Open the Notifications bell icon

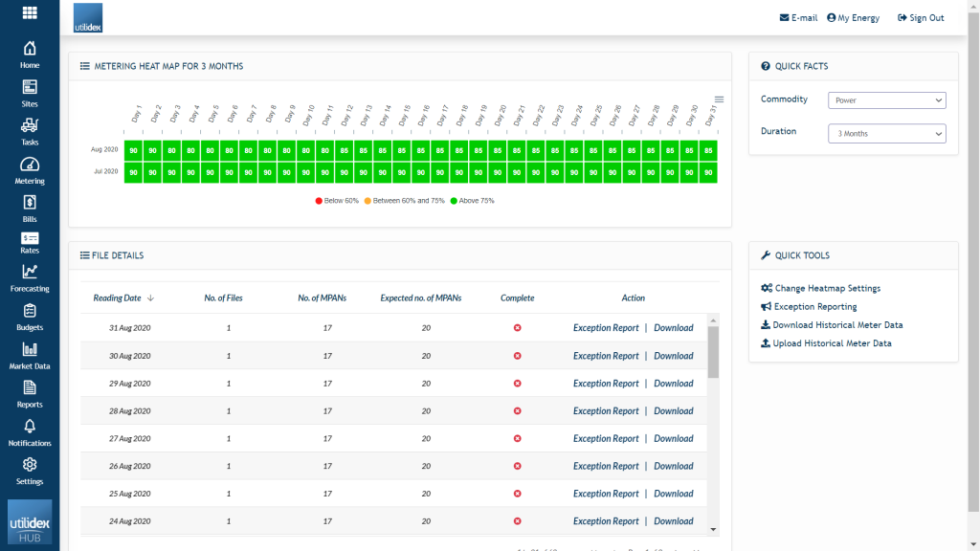(30, 431)
